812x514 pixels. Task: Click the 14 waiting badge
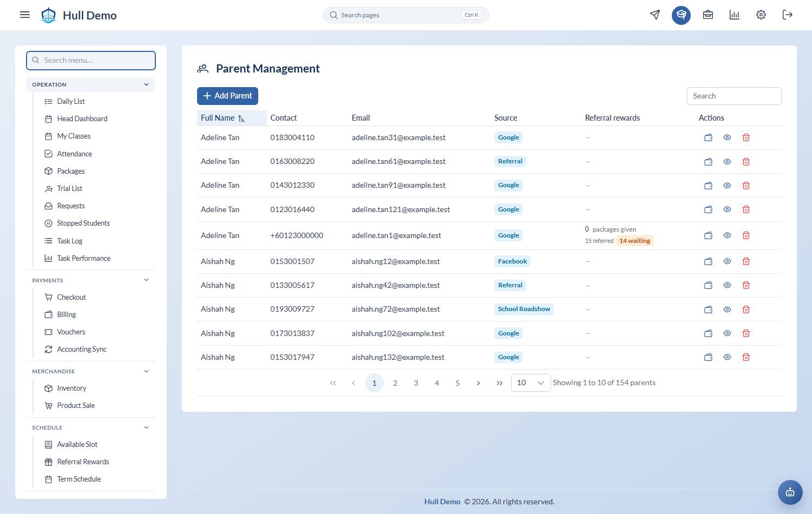tap(634, 241)
